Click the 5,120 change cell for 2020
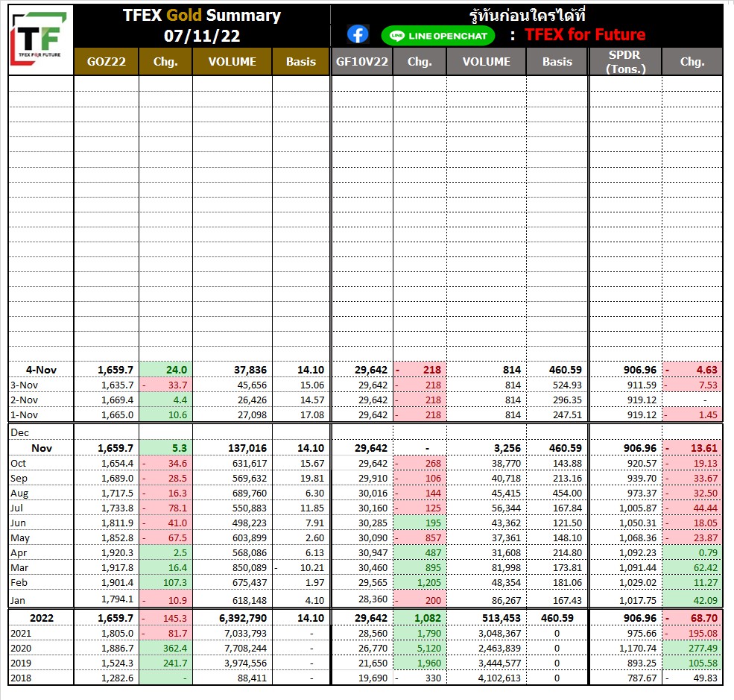This screenshot has width=734, height=700. click(x=420, y=649)
